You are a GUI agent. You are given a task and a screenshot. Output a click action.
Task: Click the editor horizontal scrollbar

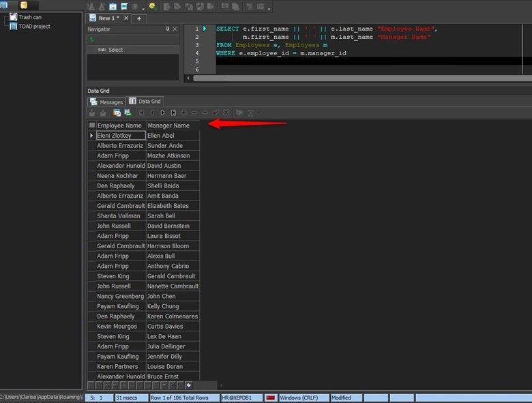coord(362,78)
